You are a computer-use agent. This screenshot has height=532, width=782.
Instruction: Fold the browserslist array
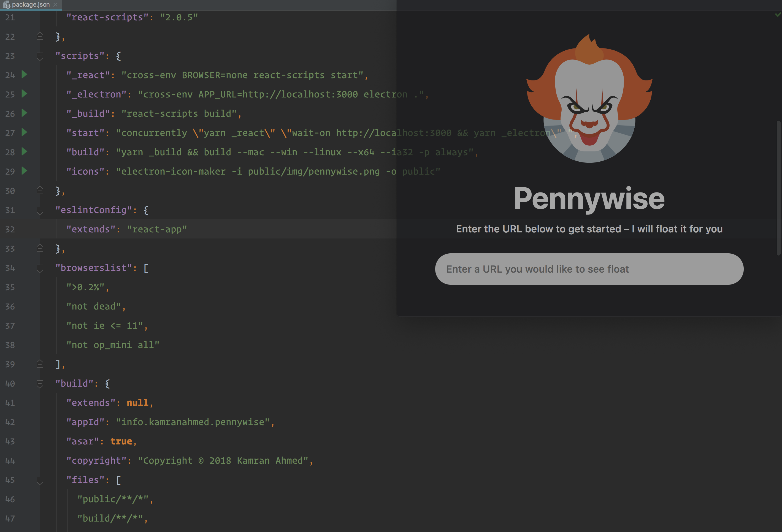click(x=40, y=268)
